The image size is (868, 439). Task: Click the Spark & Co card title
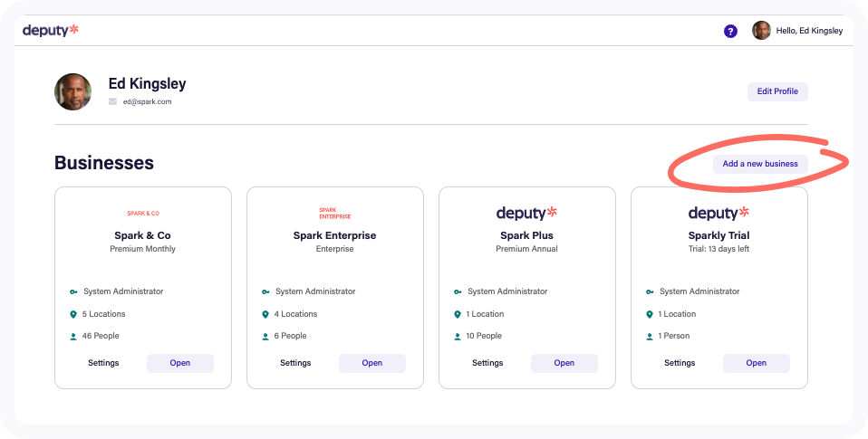143,235
